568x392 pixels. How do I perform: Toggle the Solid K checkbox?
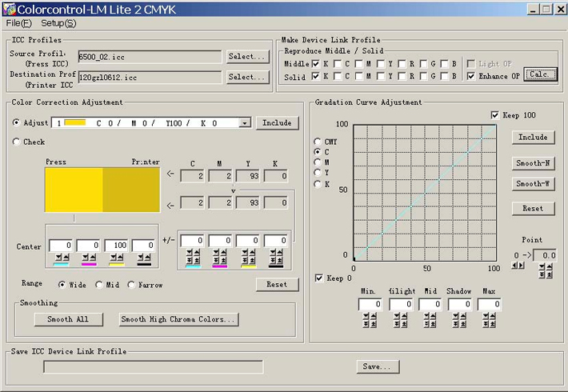(x=316, y=76)
